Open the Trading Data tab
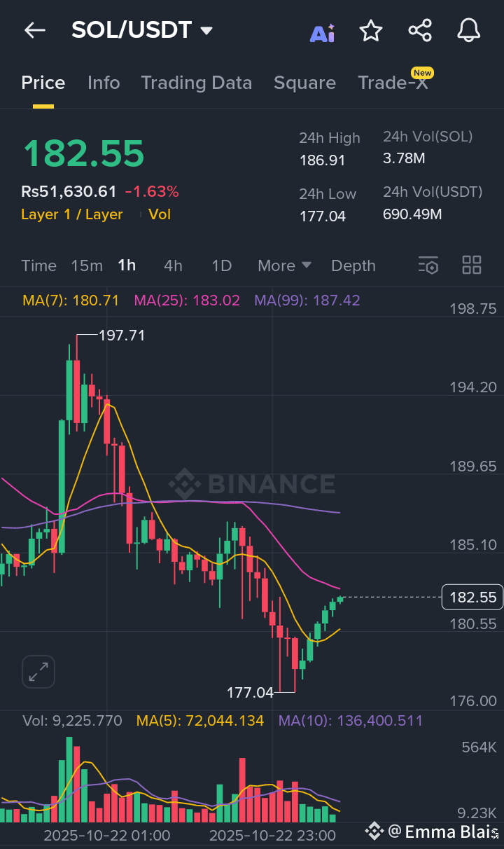This screenshot has height=849, width=504. 197,83
